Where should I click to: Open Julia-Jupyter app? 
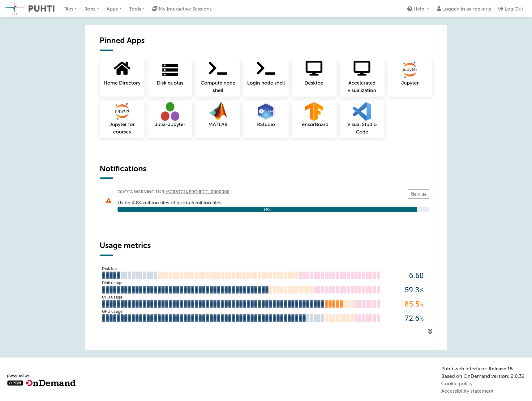coord(170,119)
